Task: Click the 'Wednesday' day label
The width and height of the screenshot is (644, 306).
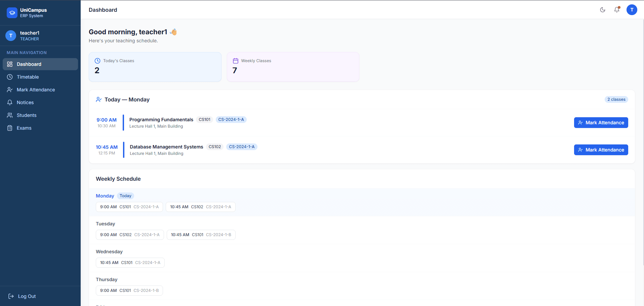Action: 109,252
